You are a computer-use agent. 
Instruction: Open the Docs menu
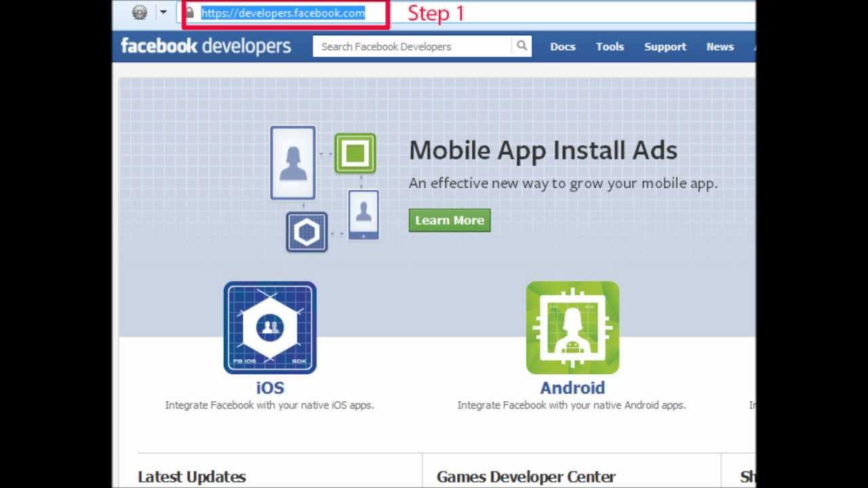[563, 47]
